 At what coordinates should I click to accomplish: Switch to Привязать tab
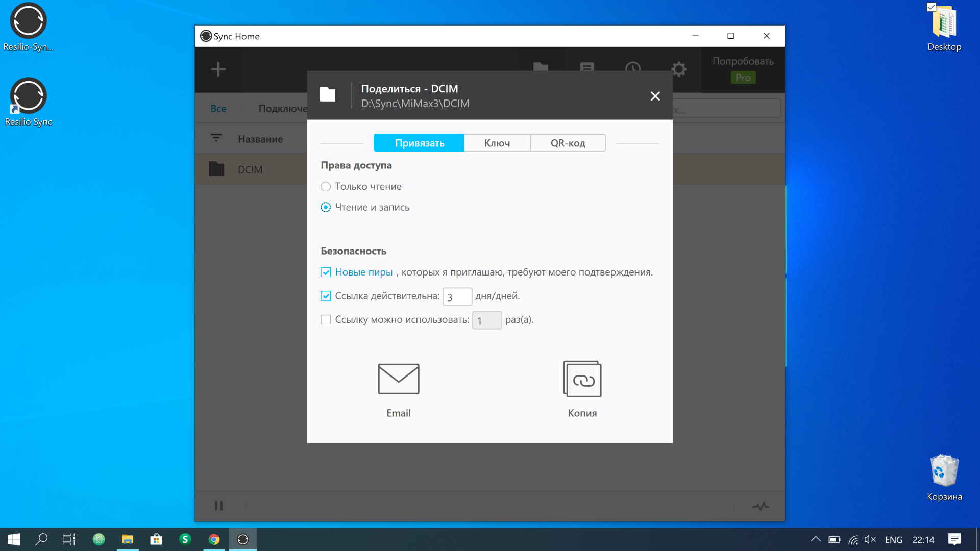click(x=419, y=143)
